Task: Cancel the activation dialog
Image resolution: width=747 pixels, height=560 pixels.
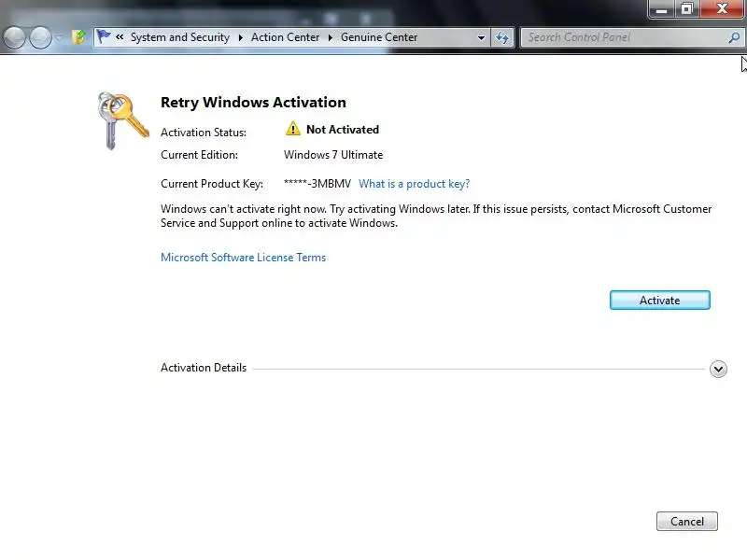Action: [x=686, y=522]
